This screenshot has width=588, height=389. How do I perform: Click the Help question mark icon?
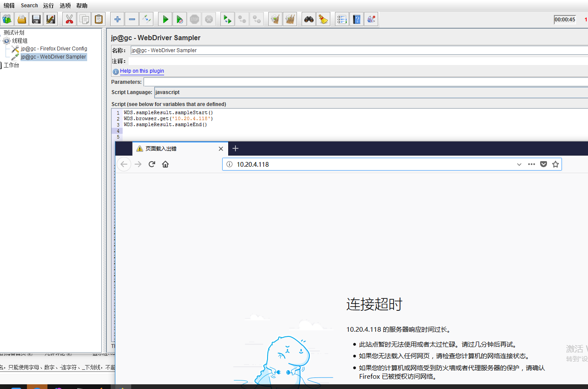click(356, 19)
